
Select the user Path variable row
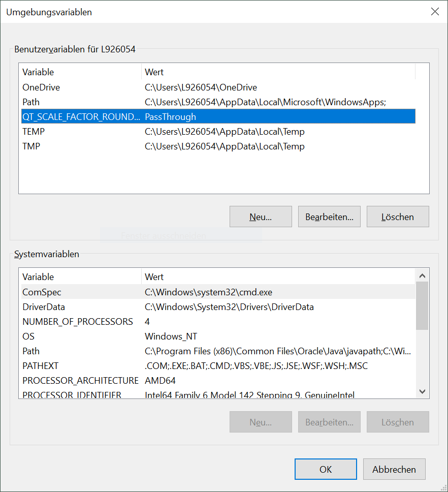(x=218, y=102)
